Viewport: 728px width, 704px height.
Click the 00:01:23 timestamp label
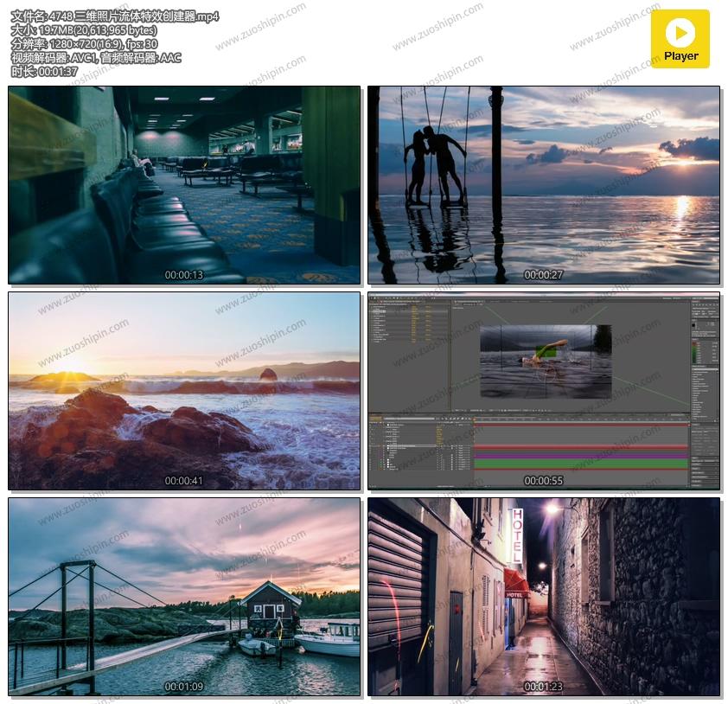pos(543,687)
